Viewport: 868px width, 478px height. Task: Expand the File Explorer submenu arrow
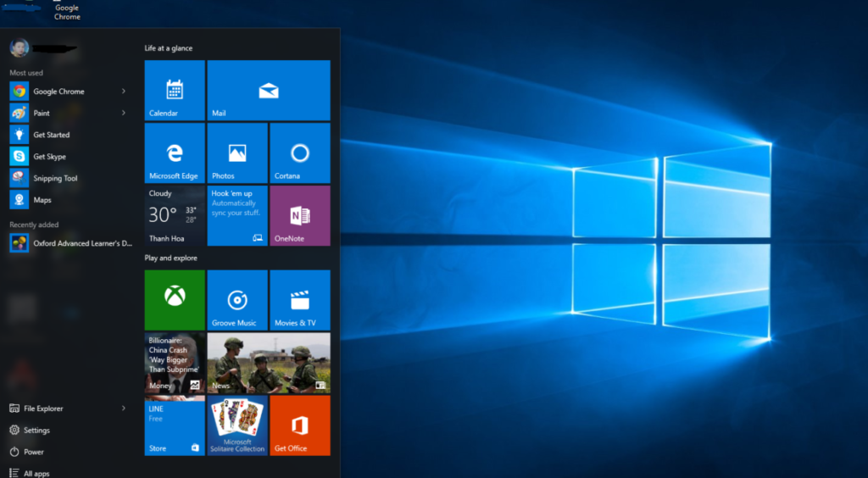tap(124, 409)
